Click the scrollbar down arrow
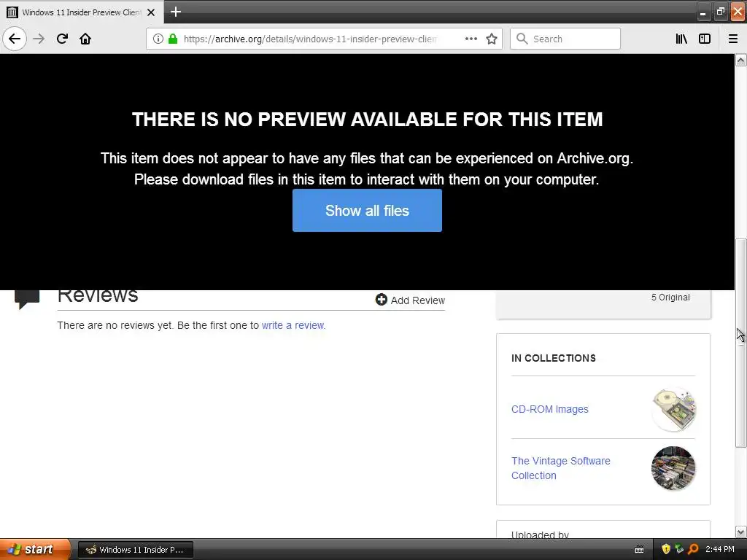 coord(740,532)
